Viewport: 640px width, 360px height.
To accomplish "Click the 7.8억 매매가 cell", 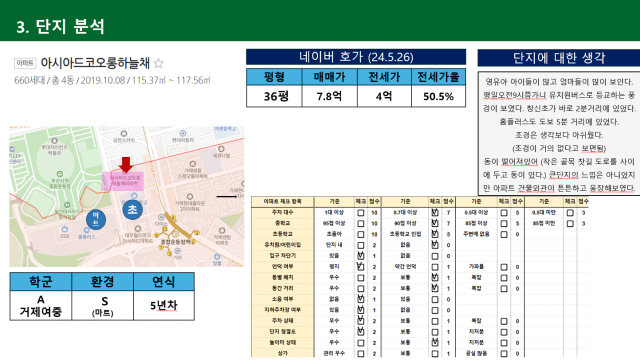I will point(329,96).
